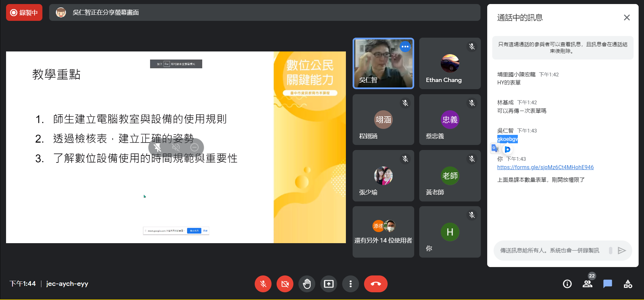Open the forms.gle link in chat
This screenshot has width=644, height=300.
click(x=545, y=167)
